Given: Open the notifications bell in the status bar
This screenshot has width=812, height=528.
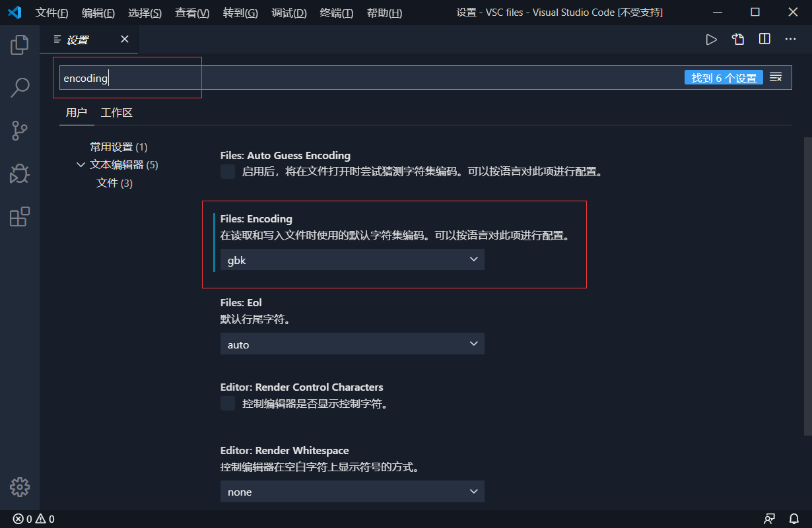Looking at the screenshot, I should click(x=794, y=519).
